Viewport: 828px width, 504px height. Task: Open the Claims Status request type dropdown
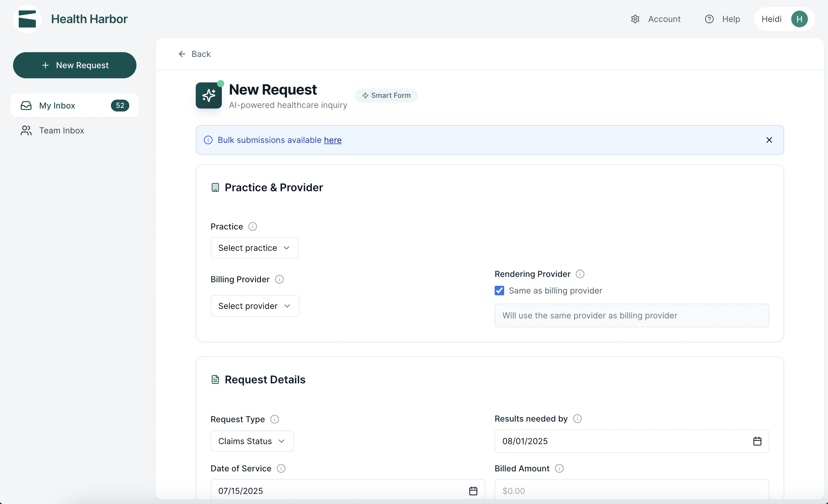[x=252, y=441]
